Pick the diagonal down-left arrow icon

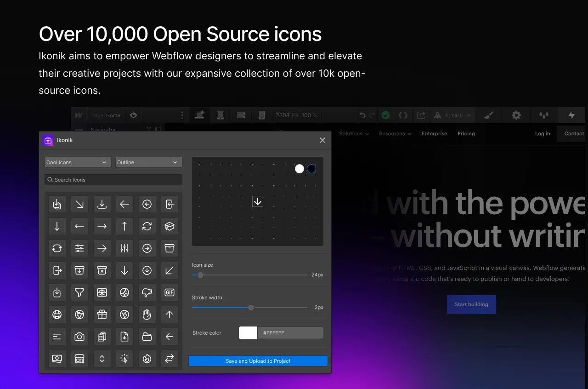(170, 271)
